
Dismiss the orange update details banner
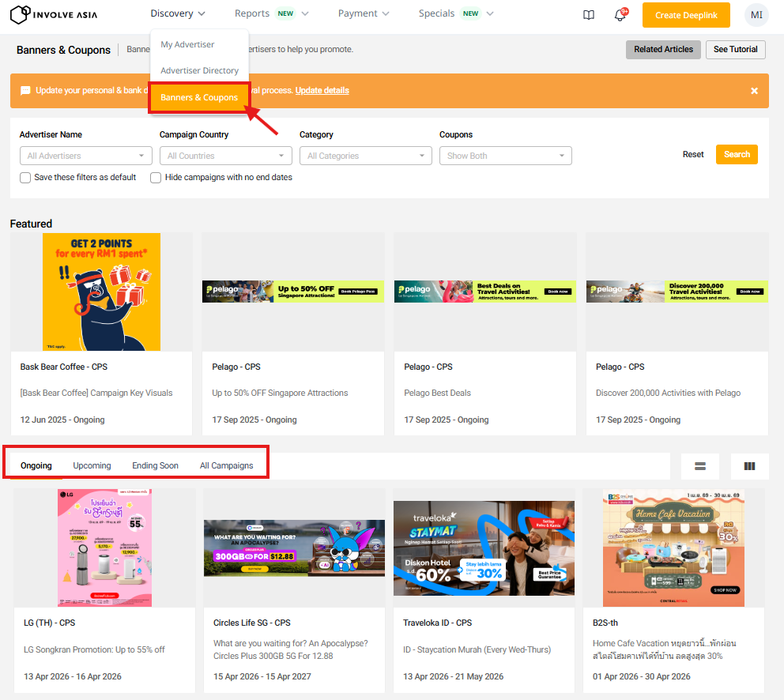pos(754,91)
